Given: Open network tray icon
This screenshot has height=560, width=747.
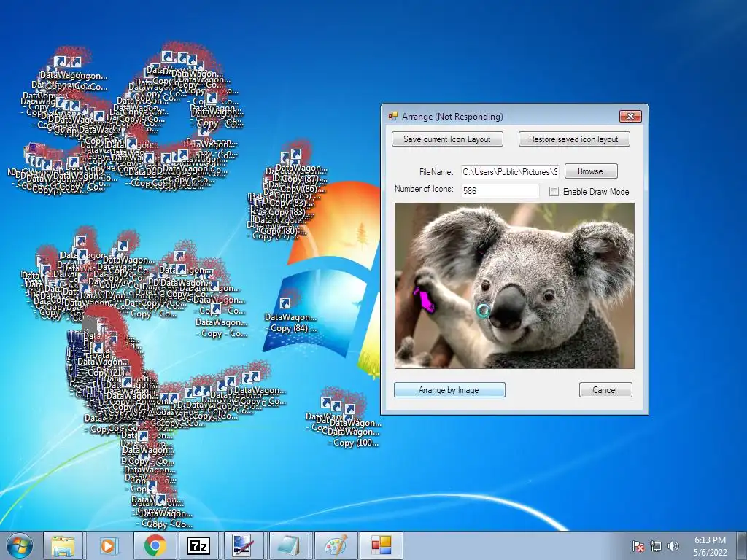Looking at the screenshot, I should click(656, 546).
